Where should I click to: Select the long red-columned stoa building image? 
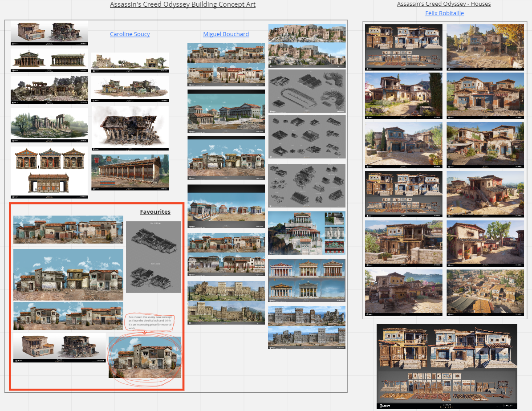[x=130, y=172]
